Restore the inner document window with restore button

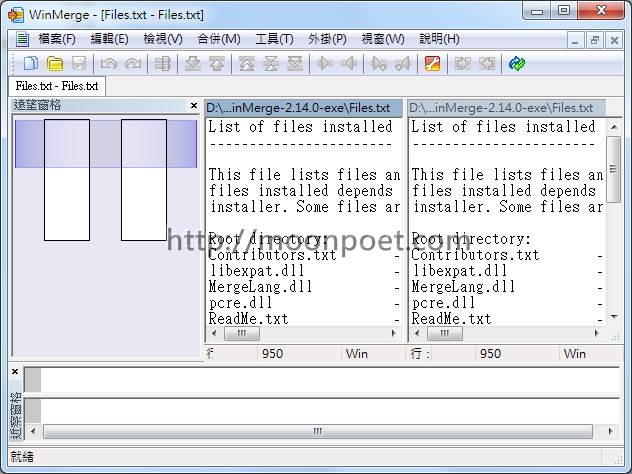pos(595,40)
